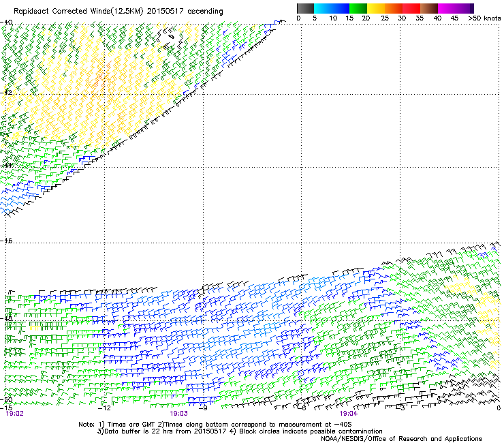The width and height of the screenshot is (504, 443).
Task: Click the '30' legend scale label
Action: [402, 18]
